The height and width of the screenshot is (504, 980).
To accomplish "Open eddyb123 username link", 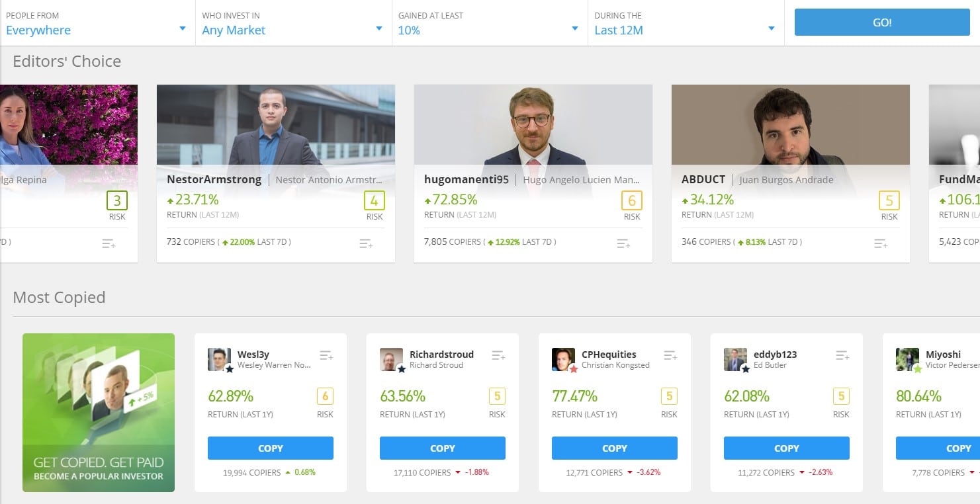I will click(x=775, y=354).
